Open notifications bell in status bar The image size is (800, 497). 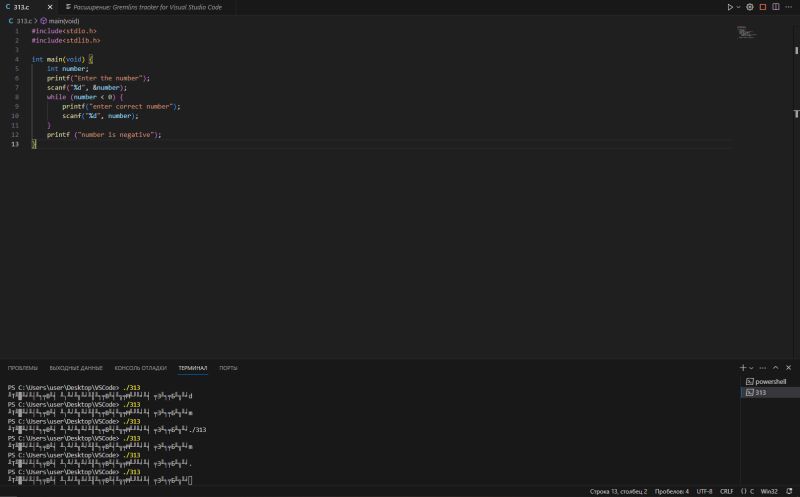coord(789,491)
